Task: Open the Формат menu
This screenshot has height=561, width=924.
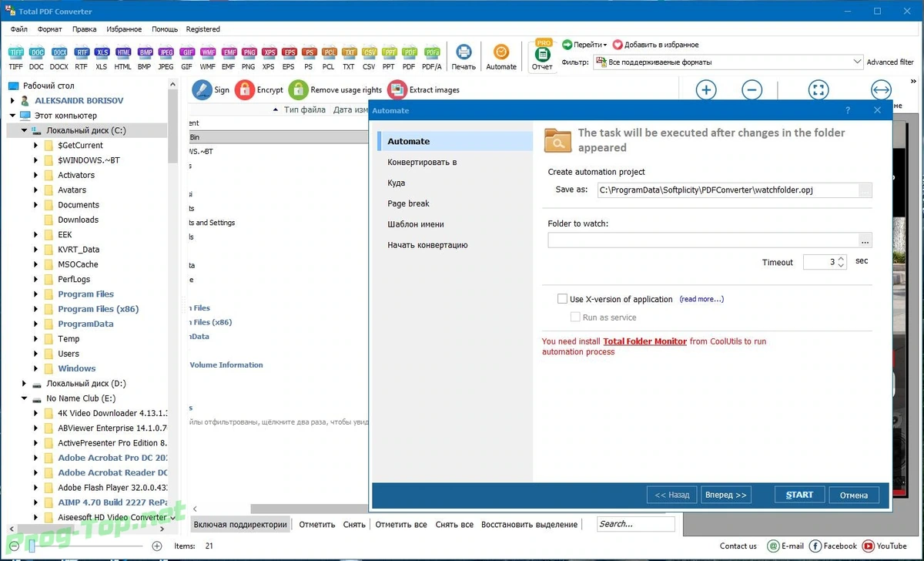Action: point(50,29)
